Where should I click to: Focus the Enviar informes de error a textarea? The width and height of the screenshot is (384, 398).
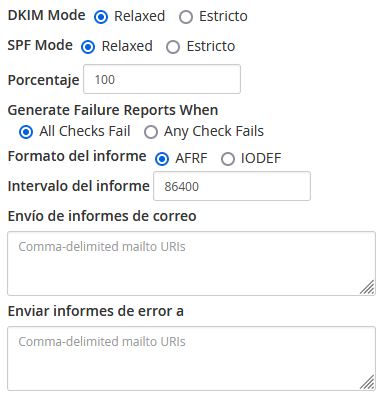[x=192, y=358]
